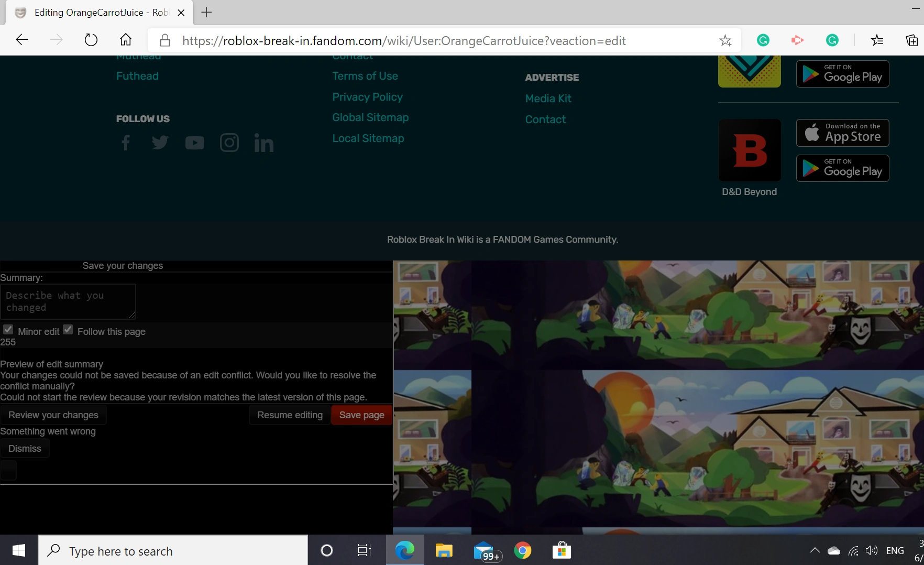This screenshot has height=565, width=924.
Task: Open the Media Kit link
Action: tap(548, 99)
